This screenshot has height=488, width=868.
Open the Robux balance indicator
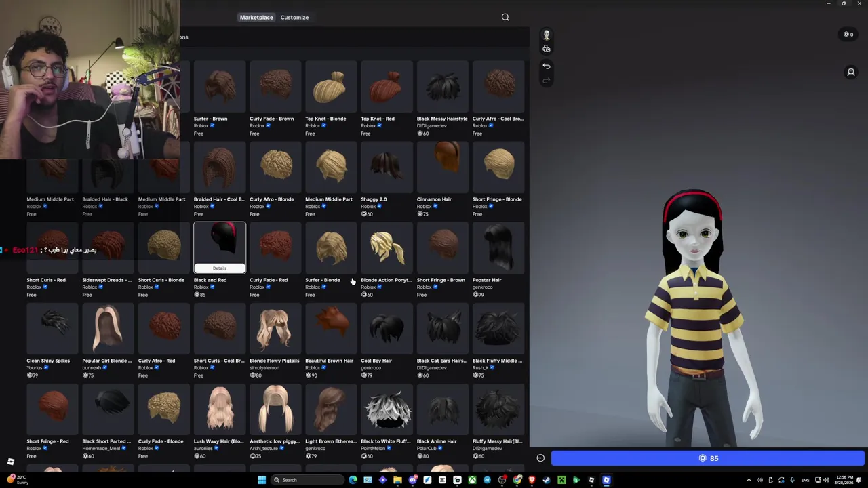[x=848, y=34]
